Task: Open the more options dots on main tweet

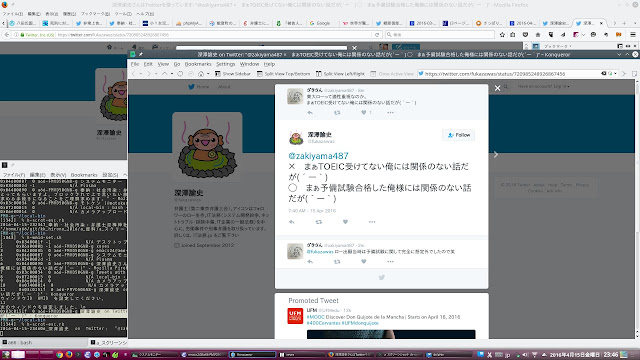Action: tap(372, 222)
